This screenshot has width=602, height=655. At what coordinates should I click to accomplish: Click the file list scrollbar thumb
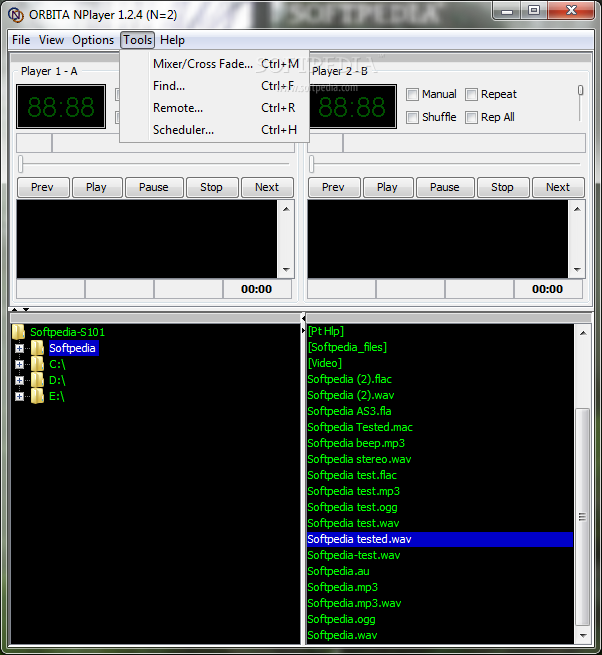pyautogui.click(x=583, y=517)
